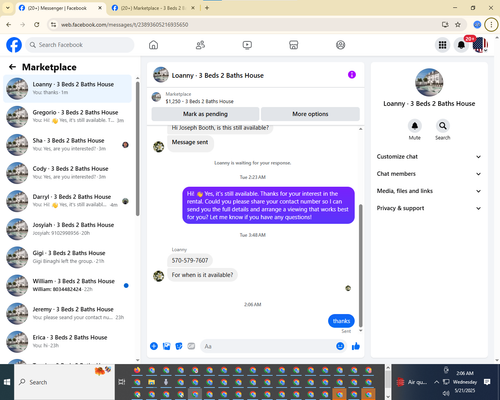The height and width of the screenshot is (400, 500).
Task: Open Gregorio - 3 Beds 2 Baths House chat
Action: tap(68, 116)
